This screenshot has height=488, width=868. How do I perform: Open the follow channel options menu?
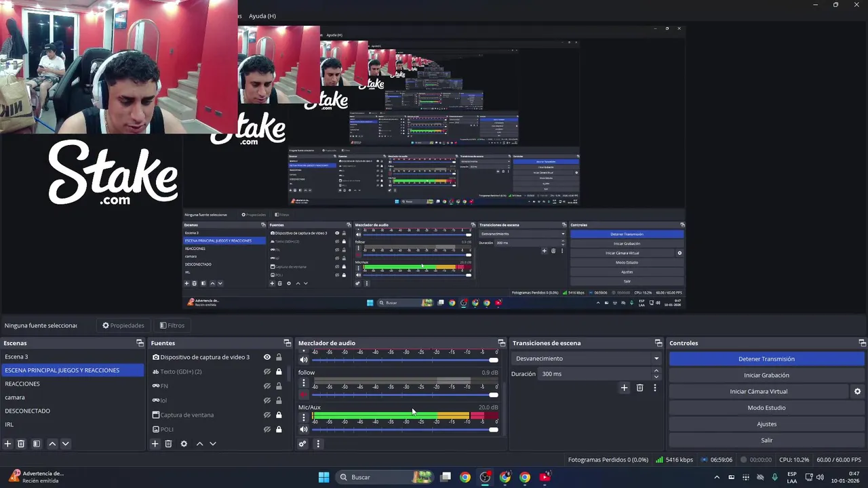tap(304, 383)
